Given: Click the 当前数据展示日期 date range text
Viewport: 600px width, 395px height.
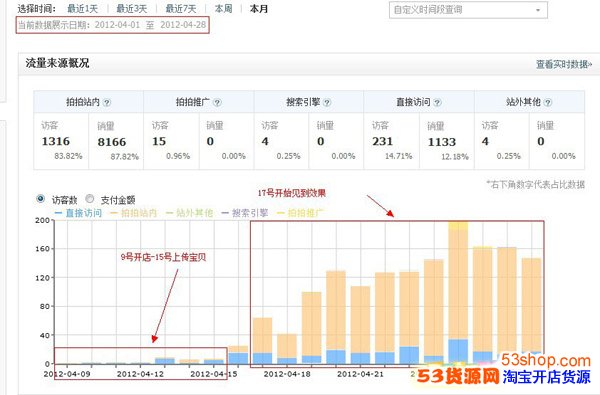Looking at the screenshot, I should click(x=112, y=25).
